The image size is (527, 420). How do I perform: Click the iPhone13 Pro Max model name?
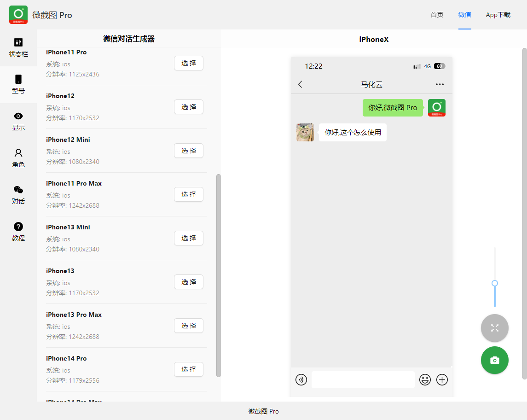(x=74, y=315)
